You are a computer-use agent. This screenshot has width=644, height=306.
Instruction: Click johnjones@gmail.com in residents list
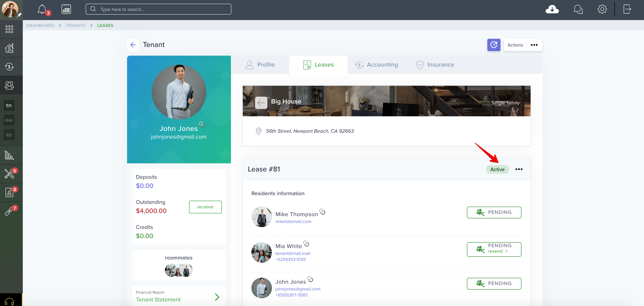click(298, 289)
